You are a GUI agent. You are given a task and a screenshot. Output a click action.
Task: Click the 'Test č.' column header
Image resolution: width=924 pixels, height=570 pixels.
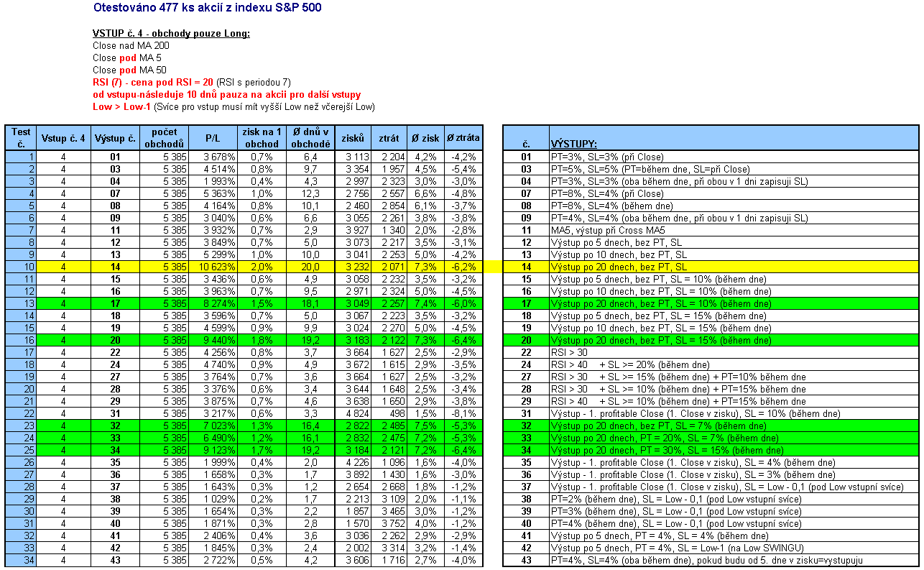coord(21,137)
